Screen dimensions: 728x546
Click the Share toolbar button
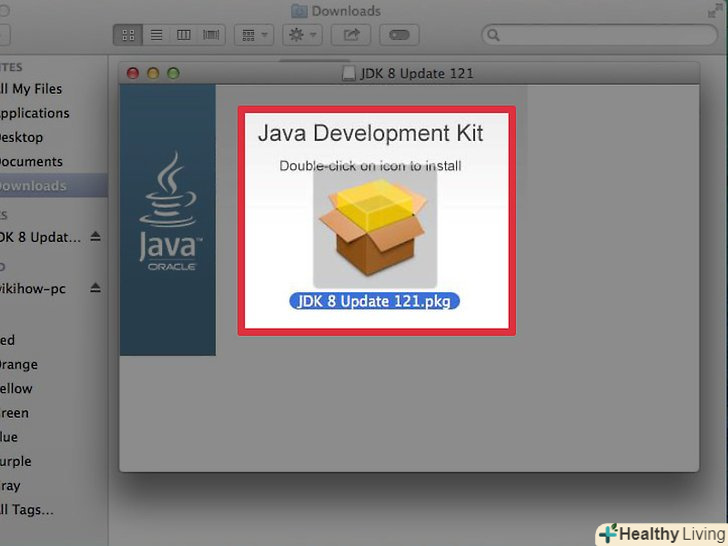point(351,35)
